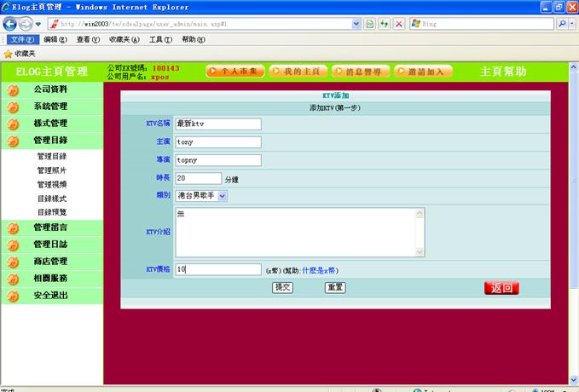Screen dimensions: 579x392
Task: Click the red Stop loading icon
Action: pyautogui.click(x=399, y=24)
